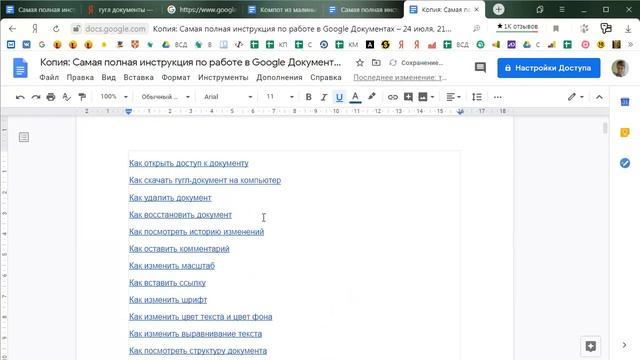Open link Как посмотреть историю изменений
The height and width of the screenshot is (360, 640).
[196, 232]
